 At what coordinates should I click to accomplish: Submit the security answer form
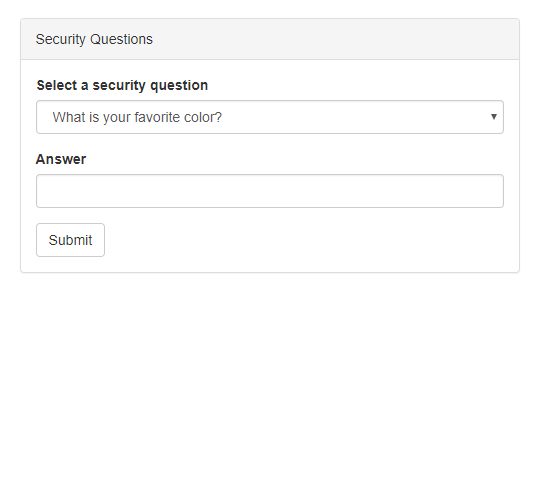pyautogui.click(x=70, y=240)
